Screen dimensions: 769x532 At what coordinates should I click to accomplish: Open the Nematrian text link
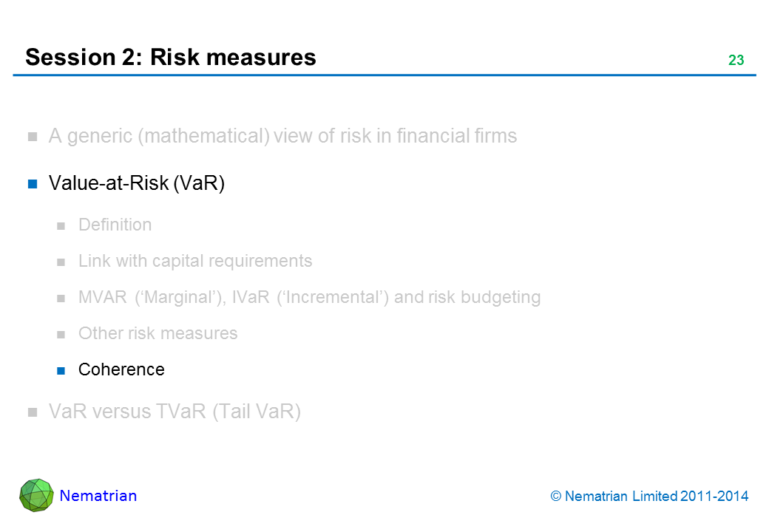[98, 496]
